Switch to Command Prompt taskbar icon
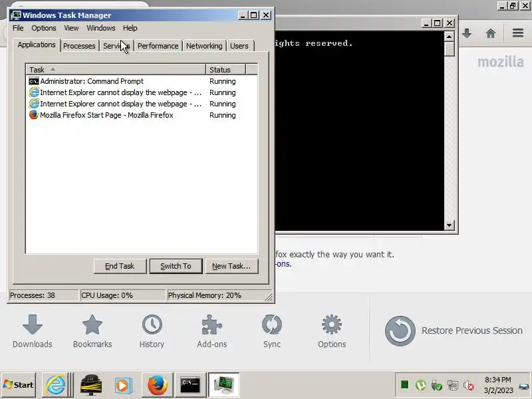 [x=190, y=385]
